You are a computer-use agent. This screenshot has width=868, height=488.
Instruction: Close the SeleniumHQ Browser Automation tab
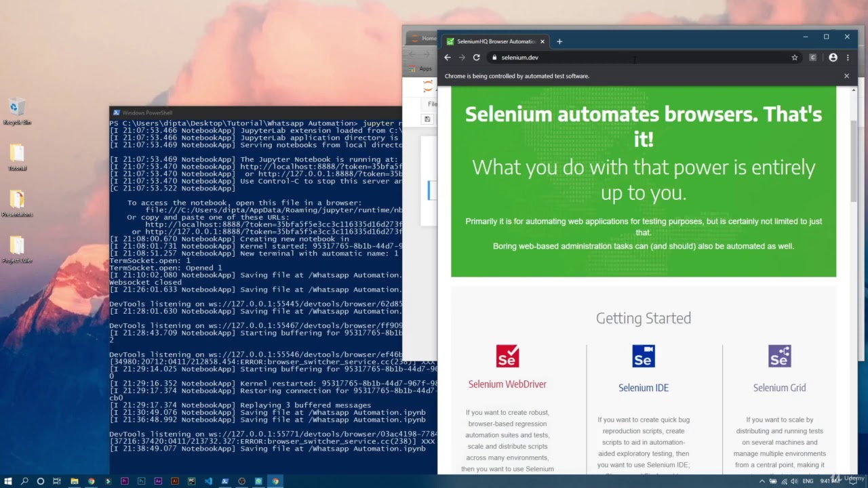coord(542,41)
